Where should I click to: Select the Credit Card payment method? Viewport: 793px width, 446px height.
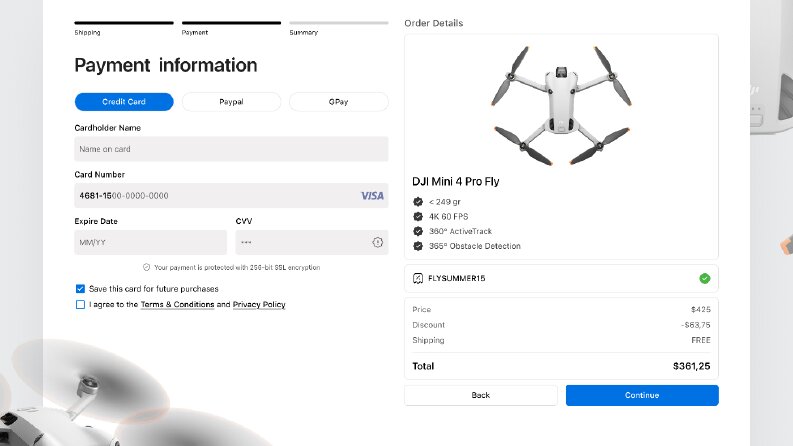(124, 102)
